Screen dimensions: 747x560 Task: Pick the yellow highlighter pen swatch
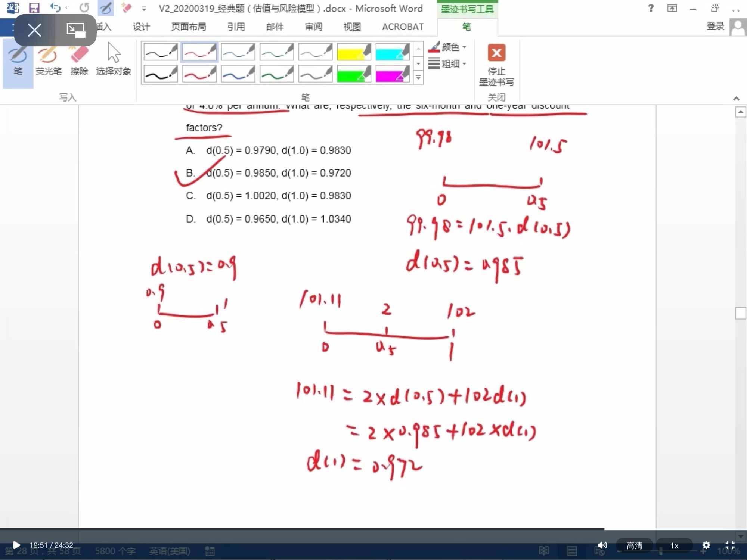coord(353,52)
